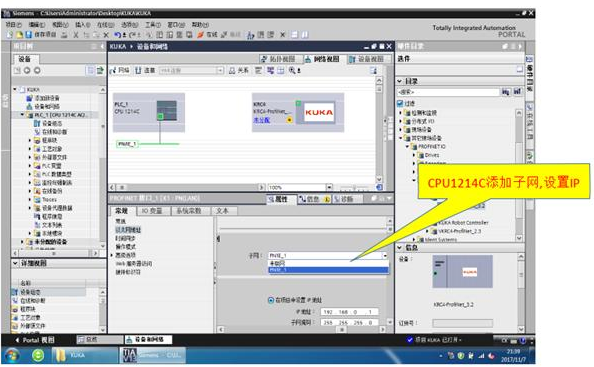Image resolution: width=594 pixels, height=367 pixels.
Task: Select the set IP address in project radio button
Action: pyautogui.click(x=271, y=300)
